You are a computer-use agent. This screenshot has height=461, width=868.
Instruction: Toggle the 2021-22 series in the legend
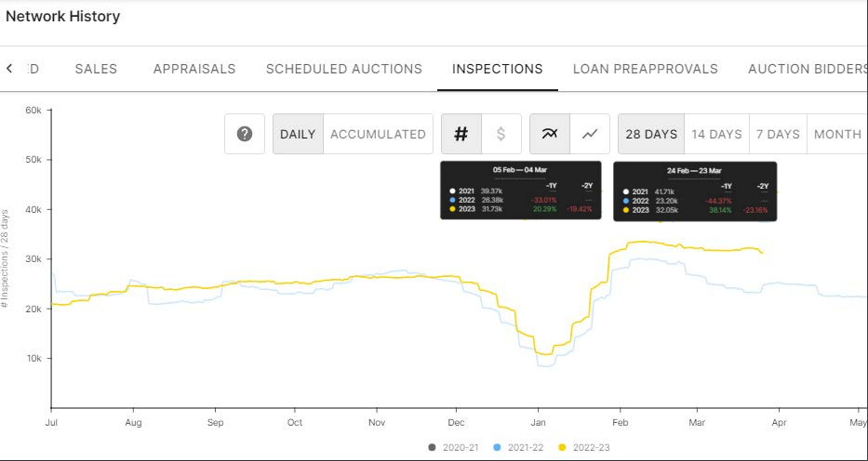(517, 448)
